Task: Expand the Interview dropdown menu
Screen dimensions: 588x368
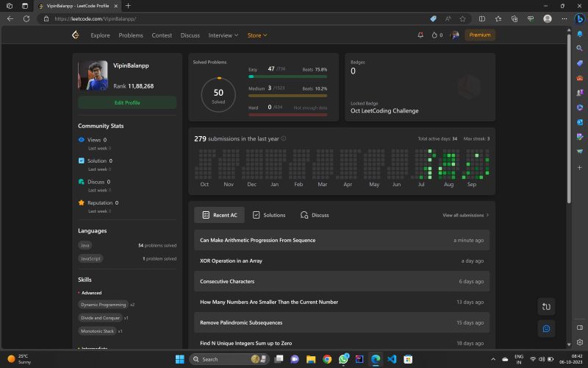Action: click(x=223, y=35)
